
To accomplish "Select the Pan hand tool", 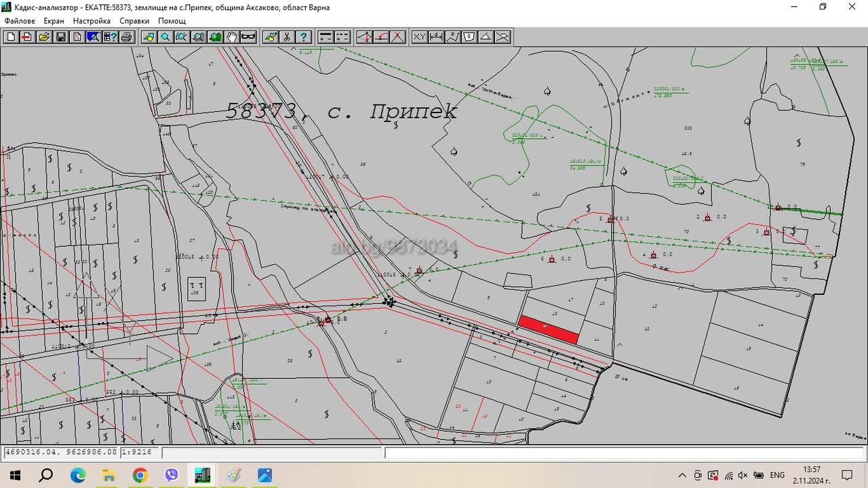I will pyautogui.click(x=231, y=37).
